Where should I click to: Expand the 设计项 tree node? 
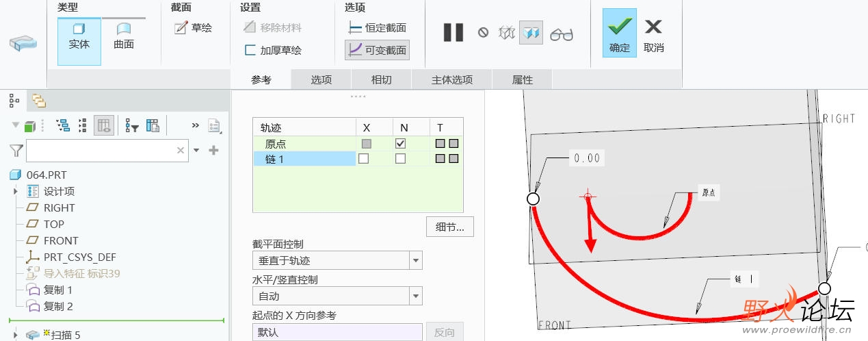click(x=15, y=191)
